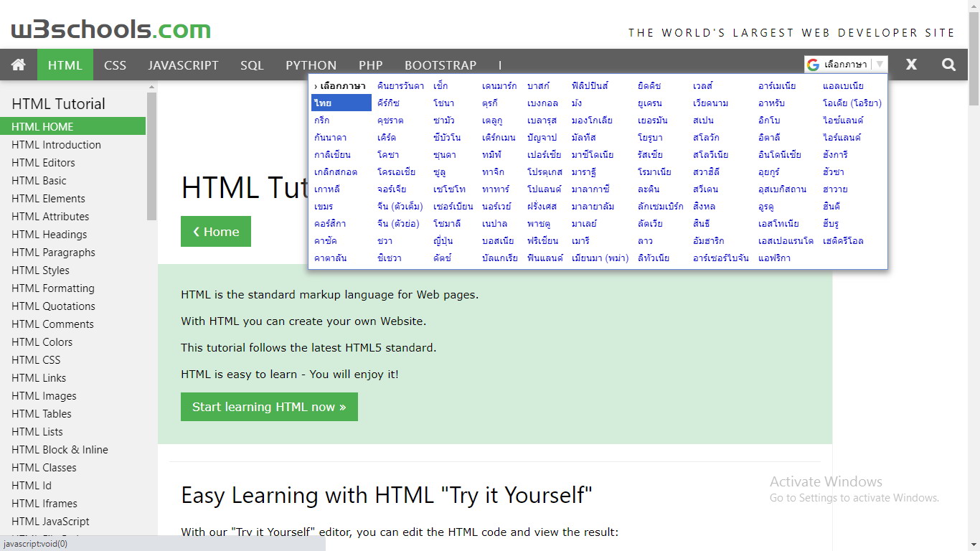Switch to the CSS tab
The height and width of the screenshot is (551, 980).
tap(115, 65)
